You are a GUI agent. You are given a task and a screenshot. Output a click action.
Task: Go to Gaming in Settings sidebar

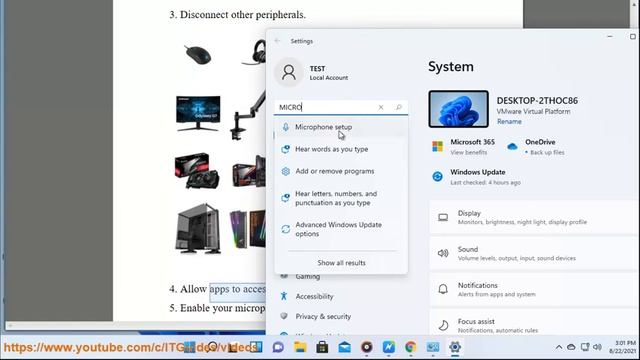click(307, 276)
